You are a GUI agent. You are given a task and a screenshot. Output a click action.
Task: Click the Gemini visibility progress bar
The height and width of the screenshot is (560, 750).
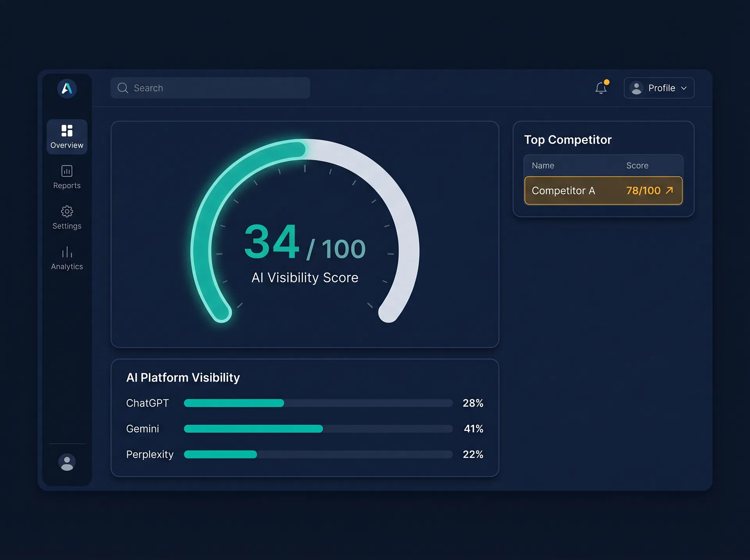tap(318, 428)
